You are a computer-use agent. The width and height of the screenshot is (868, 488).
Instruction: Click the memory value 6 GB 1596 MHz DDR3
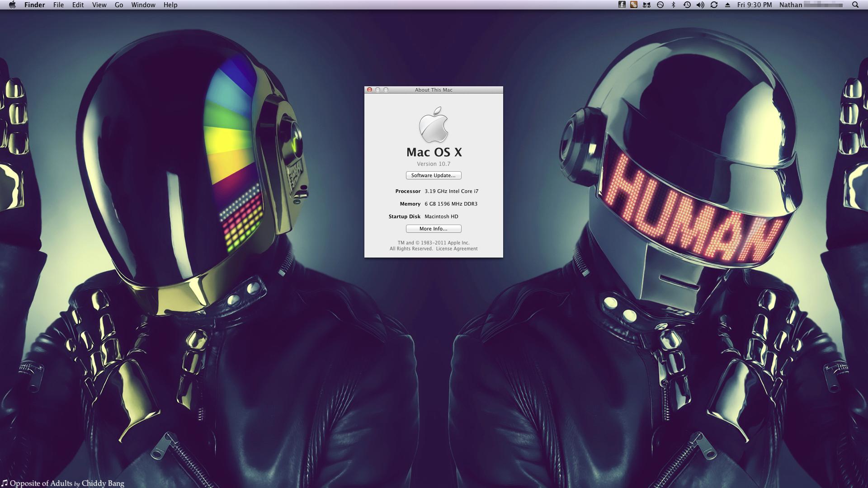451,204
